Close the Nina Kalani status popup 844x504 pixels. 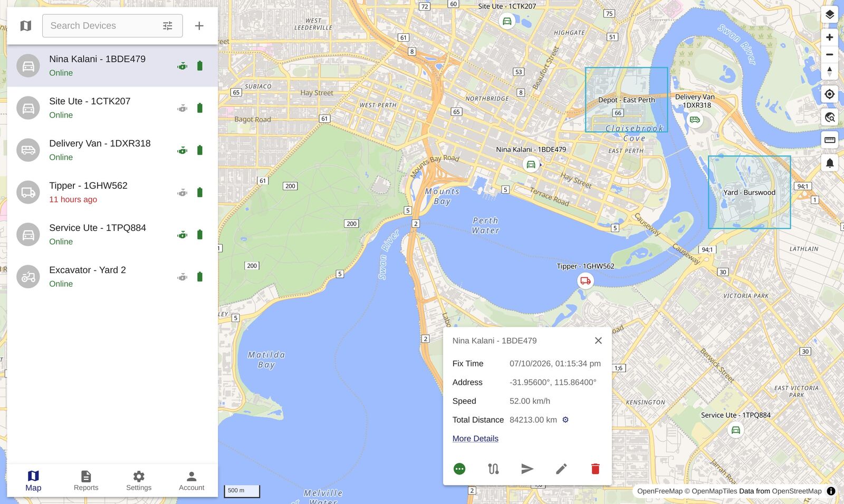[598, 341]
